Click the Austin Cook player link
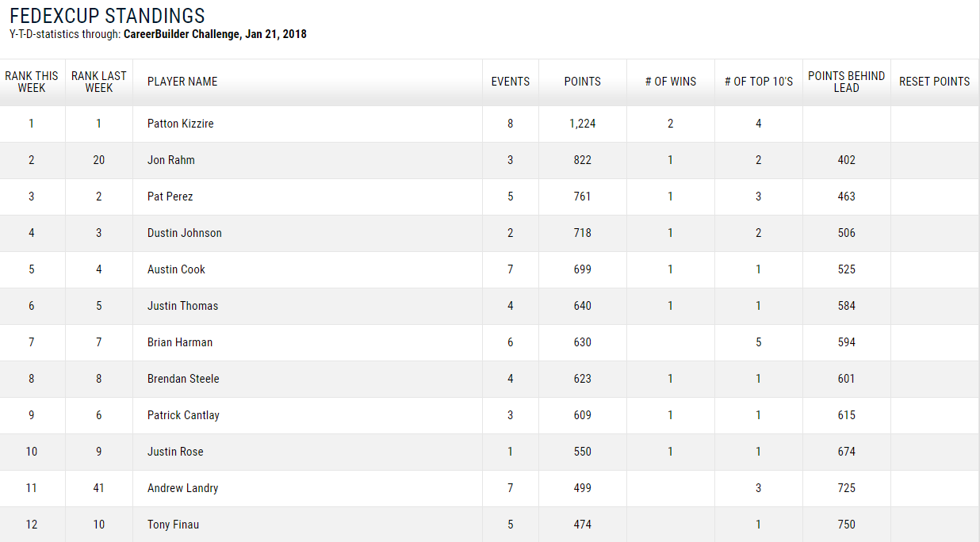The width and height of the screenshot is (980, 542). pyautogui.click(x=176, y=269)
